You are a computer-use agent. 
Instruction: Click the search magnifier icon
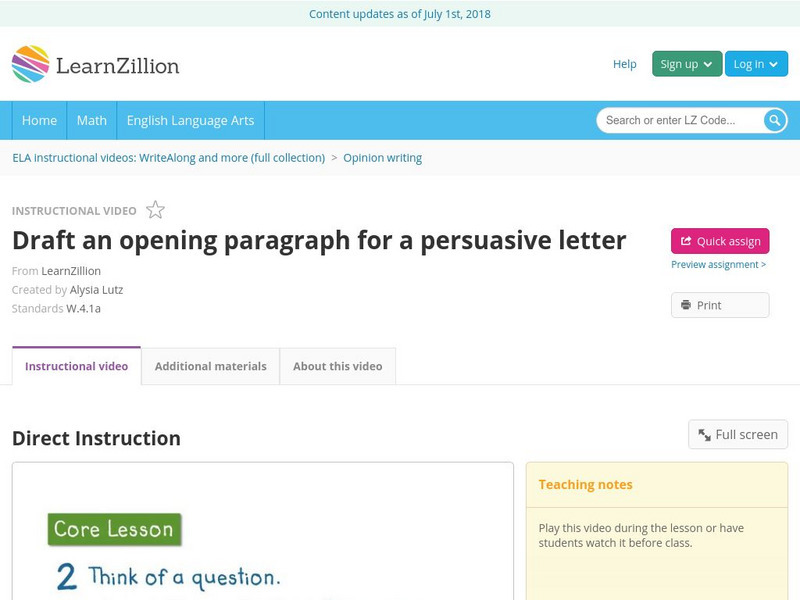pyautogui.click(x=775, y=120)
